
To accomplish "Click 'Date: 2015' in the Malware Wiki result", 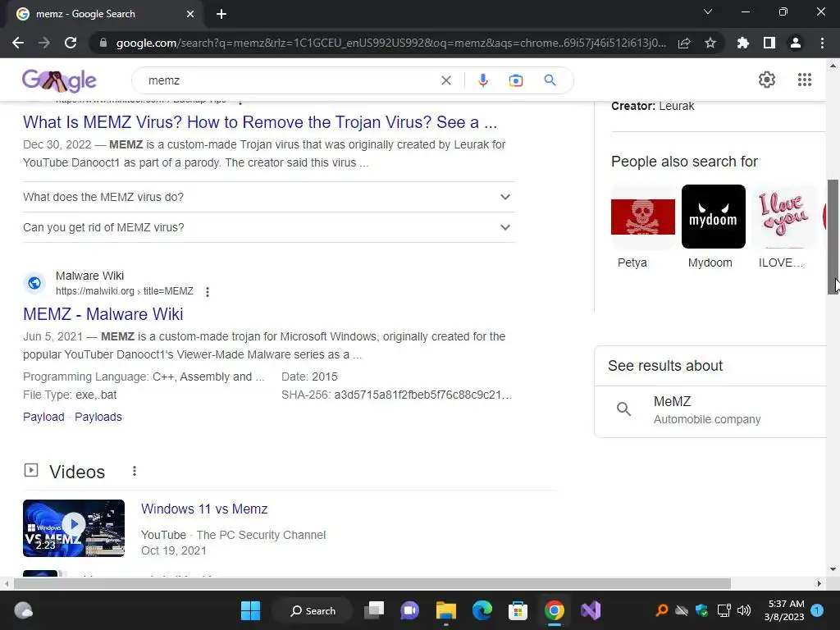I will pyautogui.click(x=309, y=377).
